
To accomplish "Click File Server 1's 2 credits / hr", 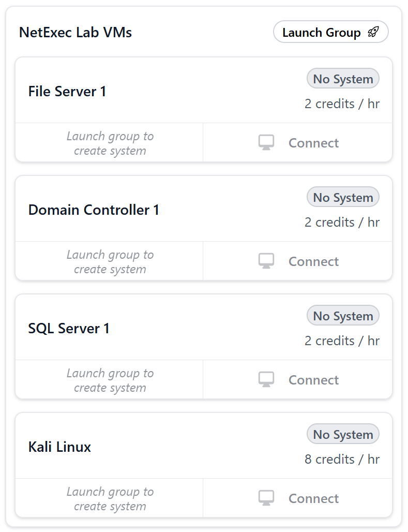I will point(342,104).
